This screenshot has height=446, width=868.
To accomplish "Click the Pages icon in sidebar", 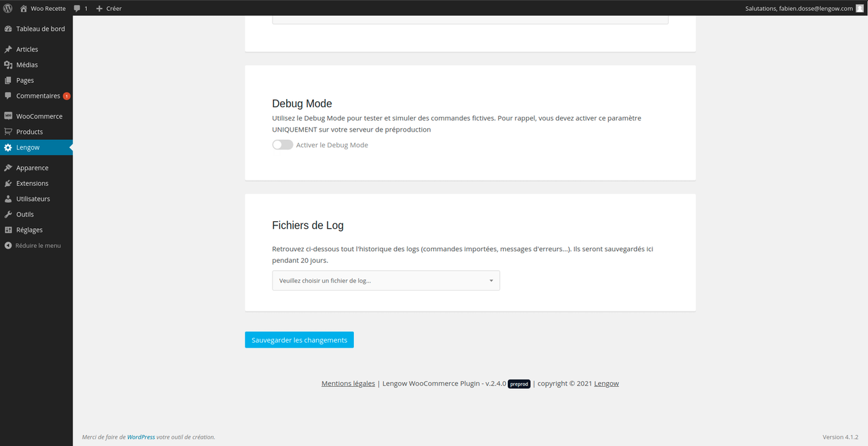I will [8, 81].
